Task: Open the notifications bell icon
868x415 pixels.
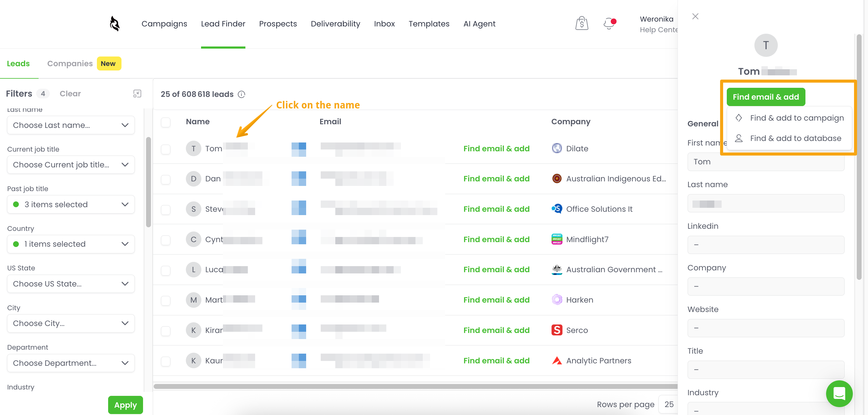Action: (609, 24)
